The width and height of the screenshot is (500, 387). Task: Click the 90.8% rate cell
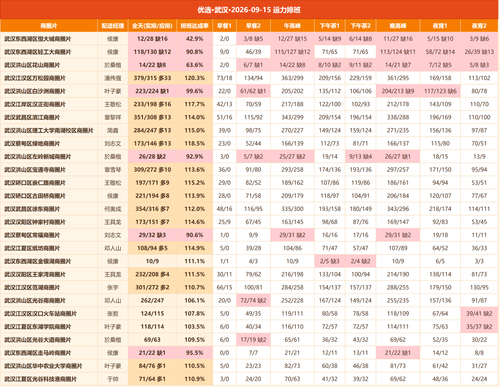[195, 52]
